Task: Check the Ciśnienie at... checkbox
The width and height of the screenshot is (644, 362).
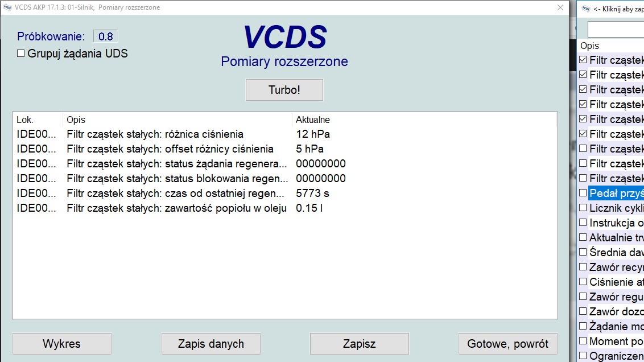Action: [583, 282]
